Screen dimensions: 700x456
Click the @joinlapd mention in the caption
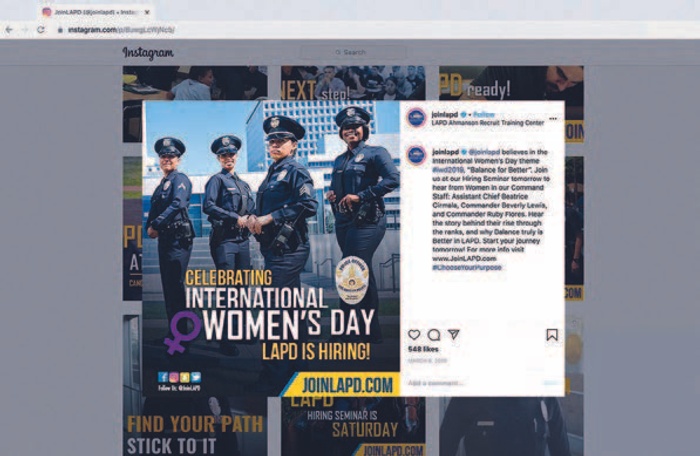tap(484, 152)
